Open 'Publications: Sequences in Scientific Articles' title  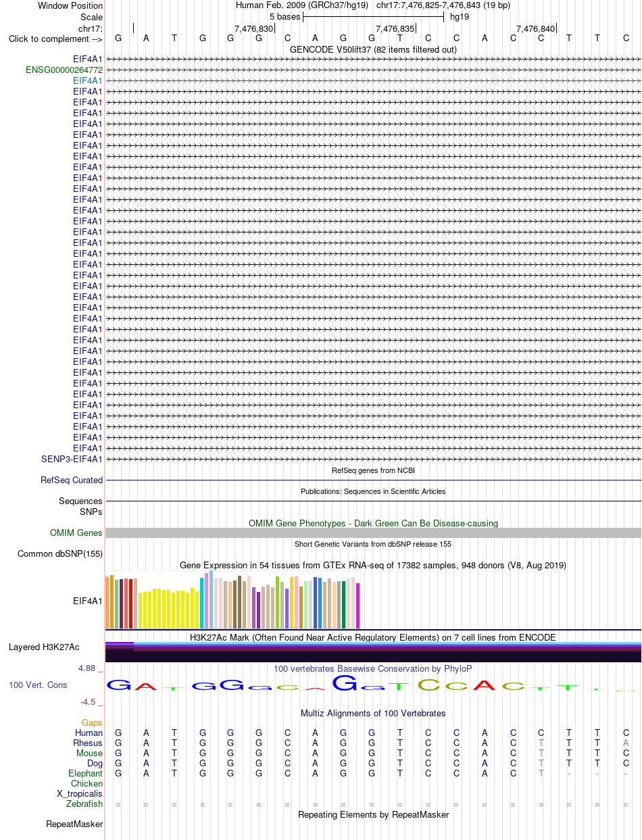(373, 491)
